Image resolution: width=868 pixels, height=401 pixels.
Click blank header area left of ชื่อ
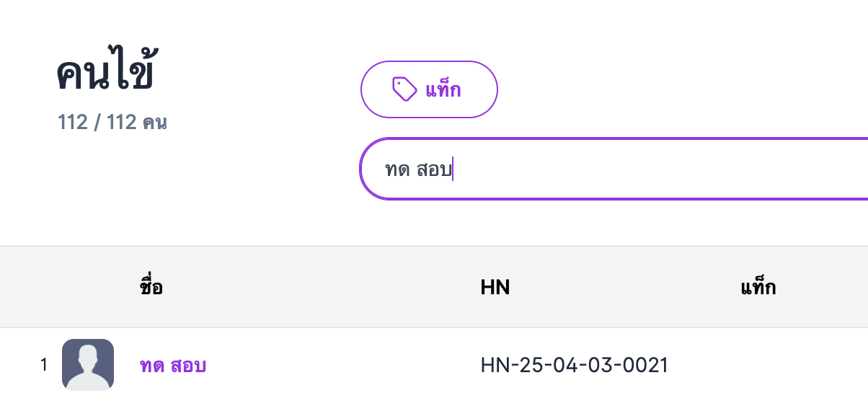[65, 287]
